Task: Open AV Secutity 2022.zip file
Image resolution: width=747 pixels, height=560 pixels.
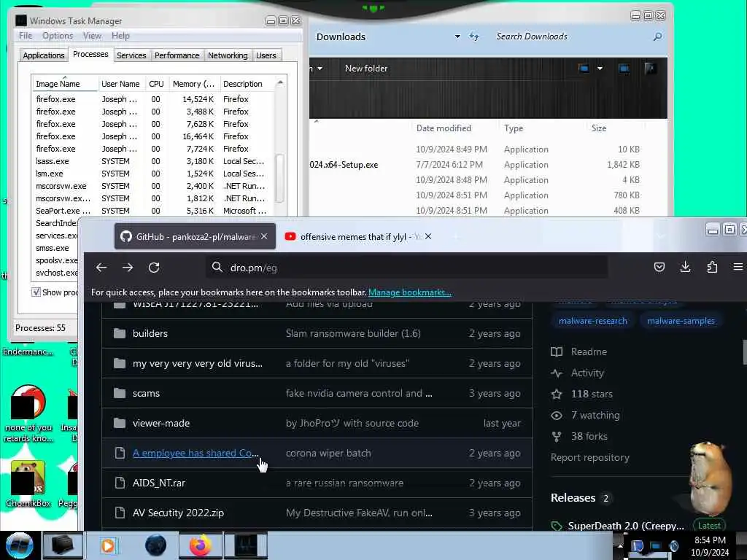Action: tap(178, 513)
